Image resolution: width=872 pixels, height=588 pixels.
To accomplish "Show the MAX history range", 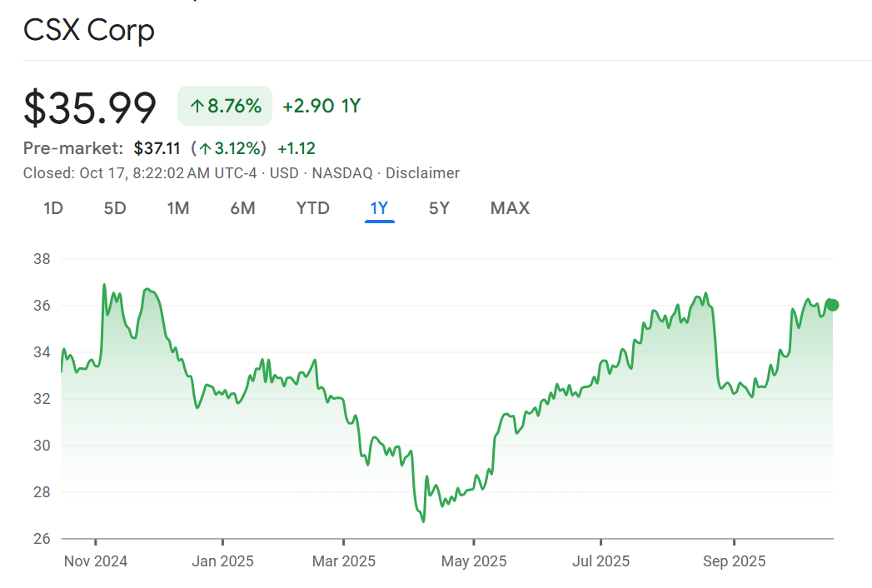I will [x=510, y=208].
